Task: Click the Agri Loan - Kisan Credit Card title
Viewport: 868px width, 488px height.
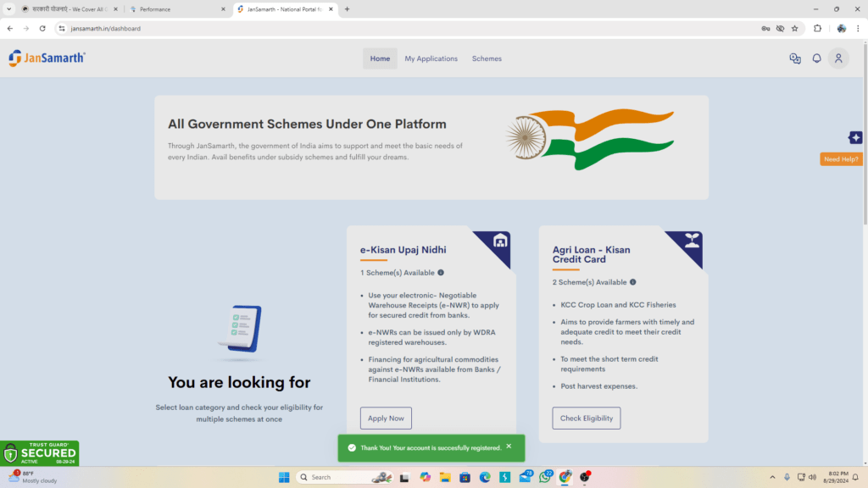Action: point(591,254)
